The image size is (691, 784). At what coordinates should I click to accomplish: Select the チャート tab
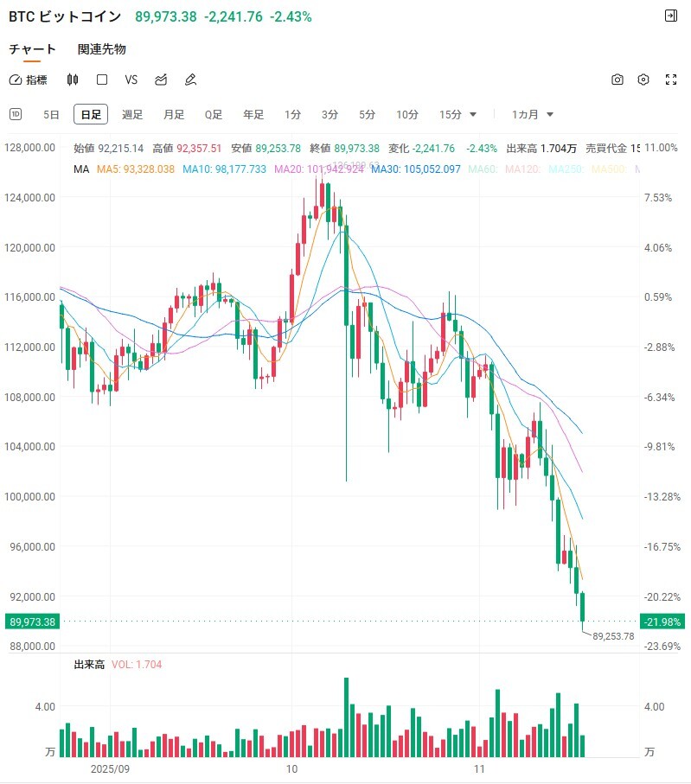pyautogui.click(x=32, y=49)
